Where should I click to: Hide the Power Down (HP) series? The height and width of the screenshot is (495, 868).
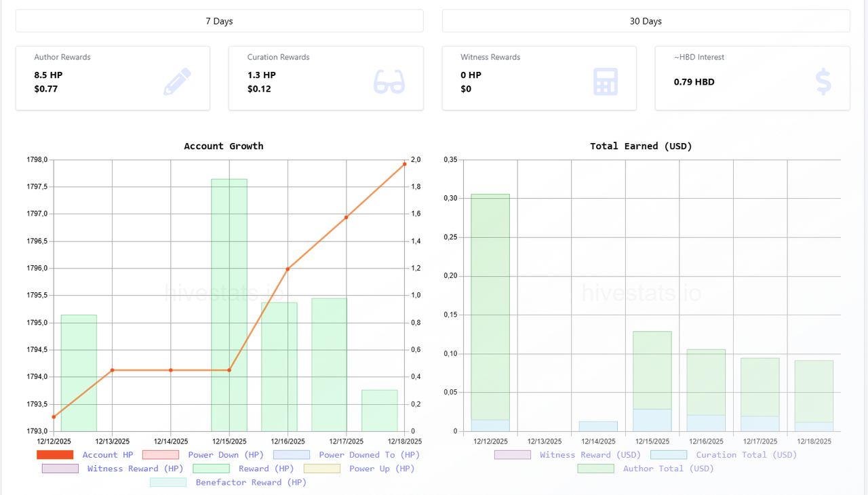[x=203, y=455]
